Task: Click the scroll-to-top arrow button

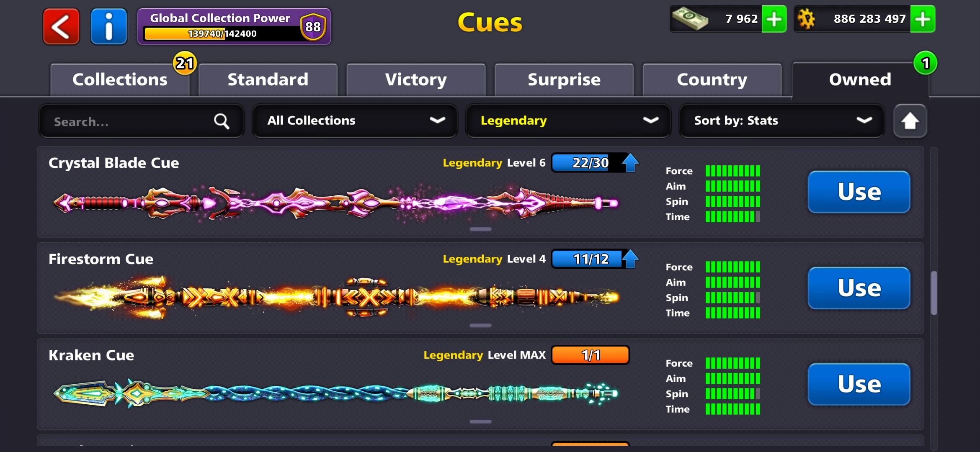Action: (910, 121)
